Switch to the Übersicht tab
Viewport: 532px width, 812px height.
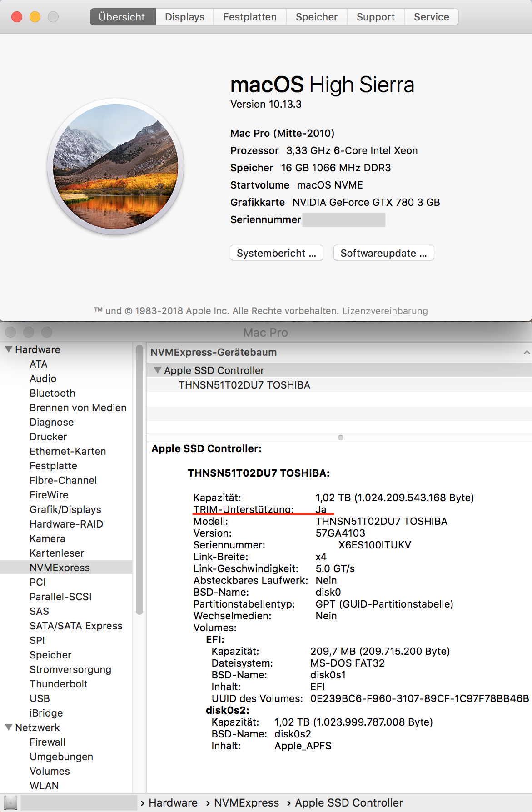tap(123, 17)
